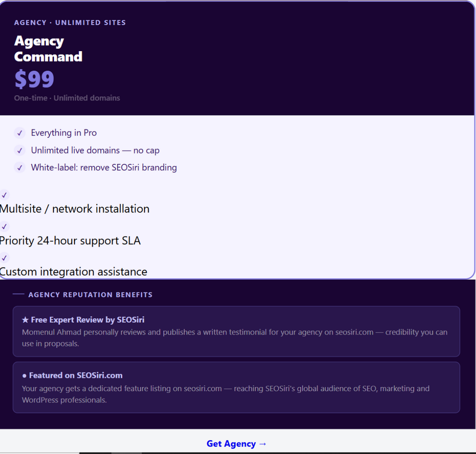The width and height of the screenshot is (476, 454).
Task: Click checkmark icon beside Everything in Pro
Action: point(20,133)
